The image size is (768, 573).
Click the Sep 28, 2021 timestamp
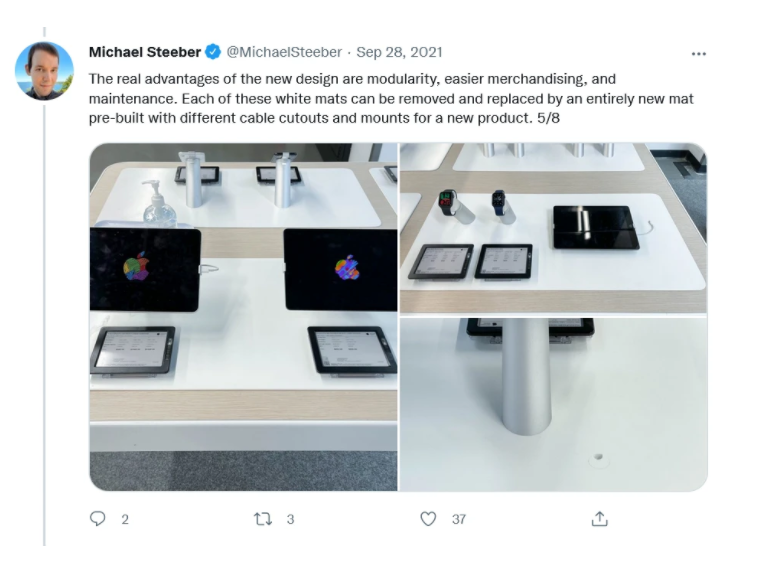[x=399, y=52]
